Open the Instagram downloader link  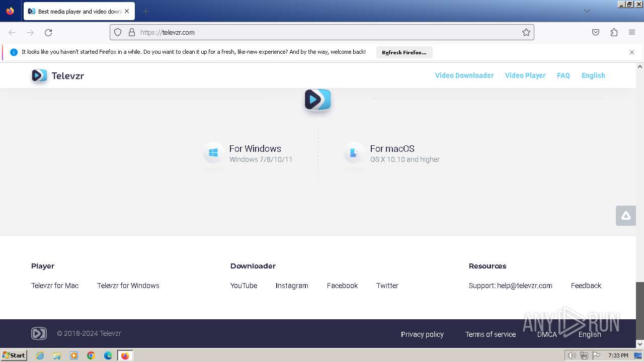click(292, 286)
